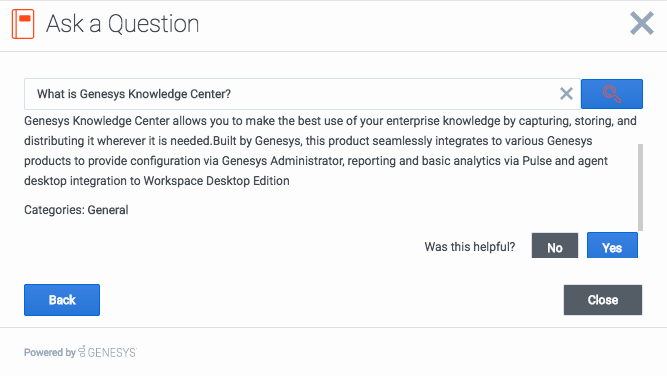The width and height of the screenshot is (667, 376).
Task: Go back using the Back button
Action: point(62,300)
